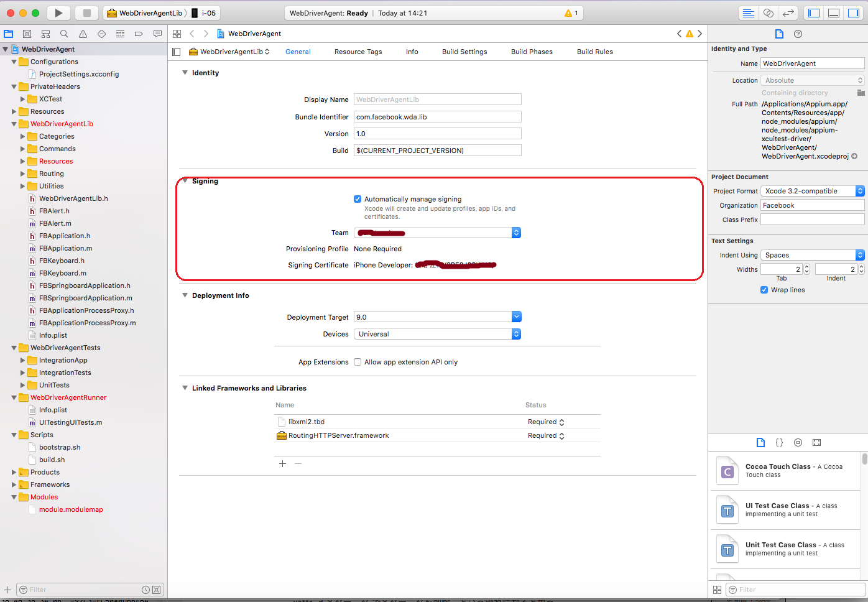Open the Build Phases tab

[532, 52]
